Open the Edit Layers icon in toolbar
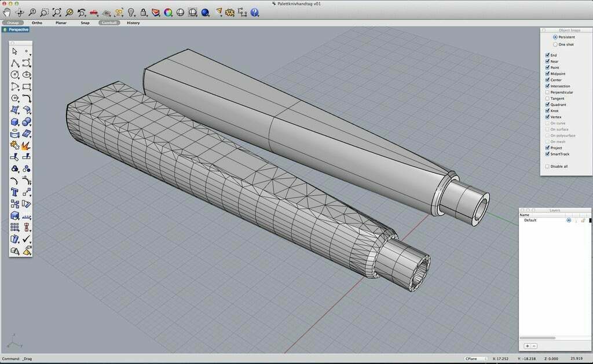 155,13
